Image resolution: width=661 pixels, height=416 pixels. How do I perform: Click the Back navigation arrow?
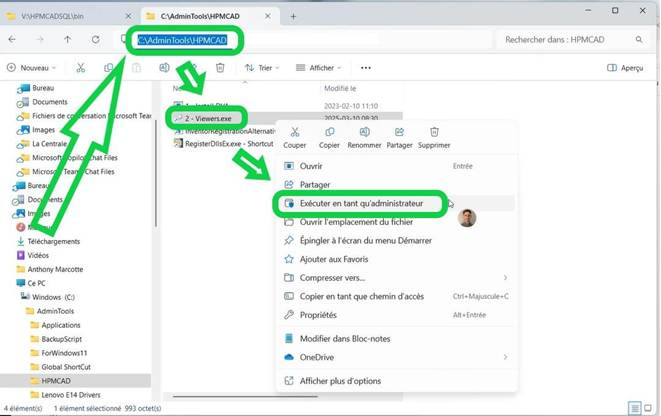tap(12, 39)
